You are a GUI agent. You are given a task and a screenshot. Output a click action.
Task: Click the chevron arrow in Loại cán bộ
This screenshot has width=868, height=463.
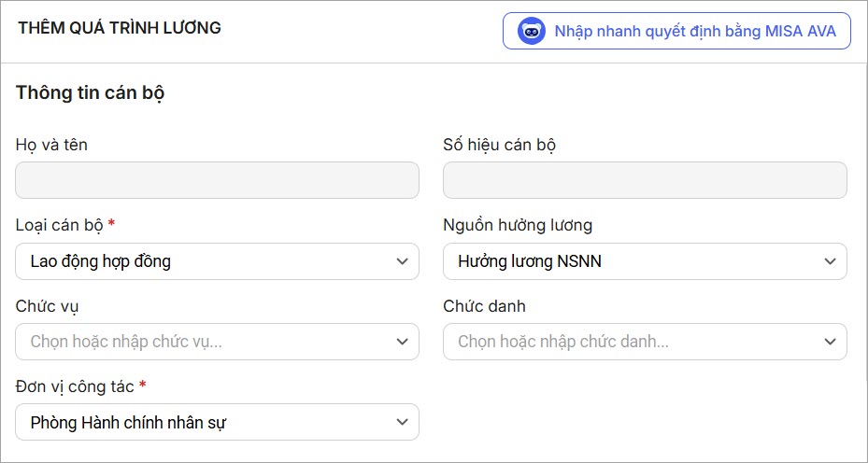click(403, 261)
